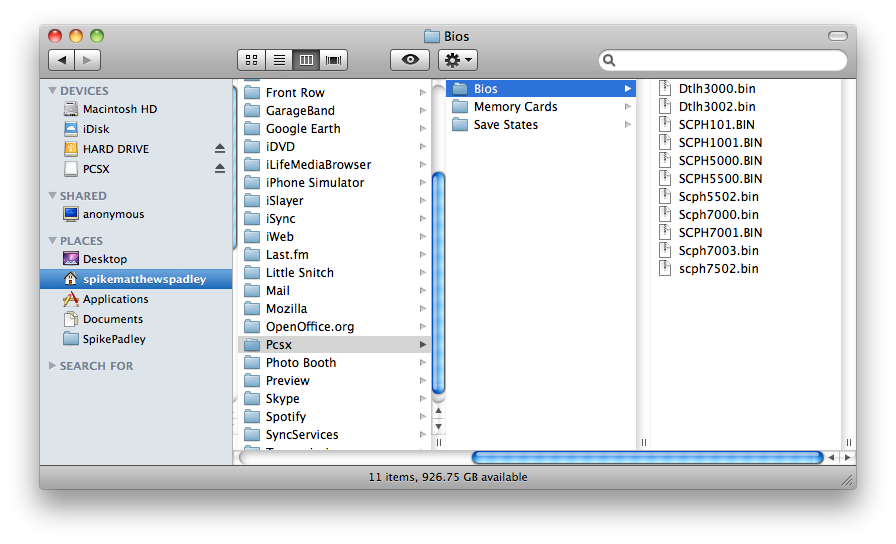Toggle toolbar with the top-right pill button
This screenshot has height=544, width=896.
coord(837,36)
